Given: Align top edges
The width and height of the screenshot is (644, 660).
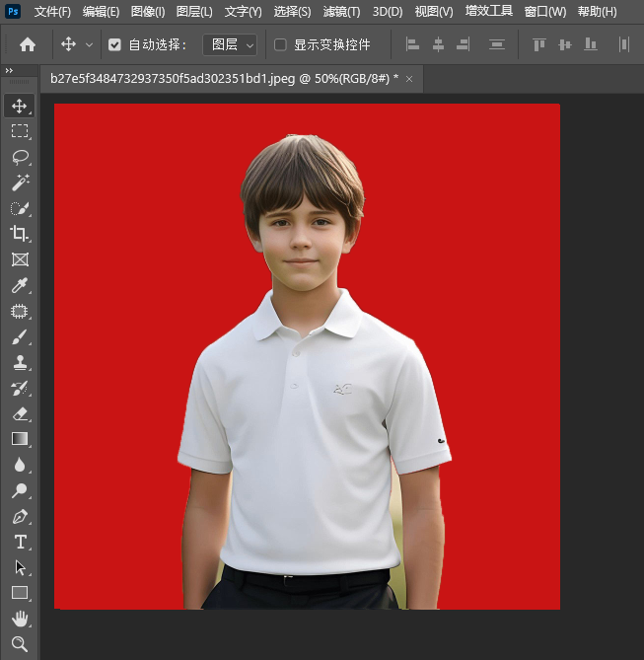Looking at the screenshot, I should (539, 44).
